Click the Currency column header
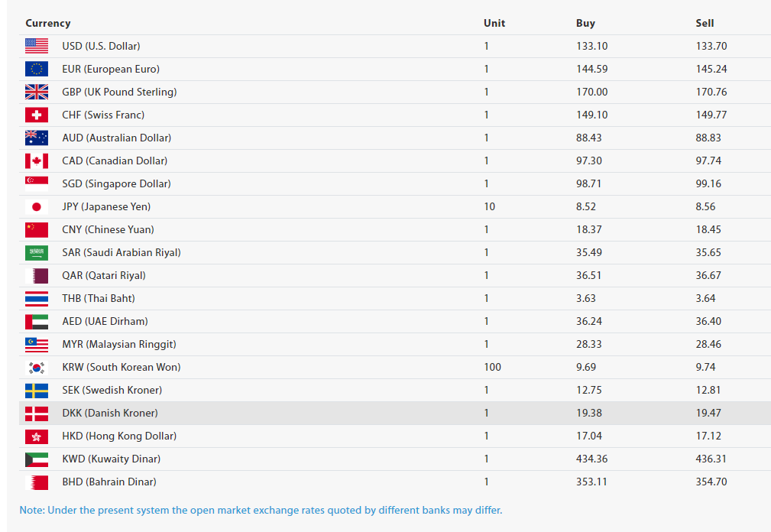Screen dimensions: 771x532 47,23
